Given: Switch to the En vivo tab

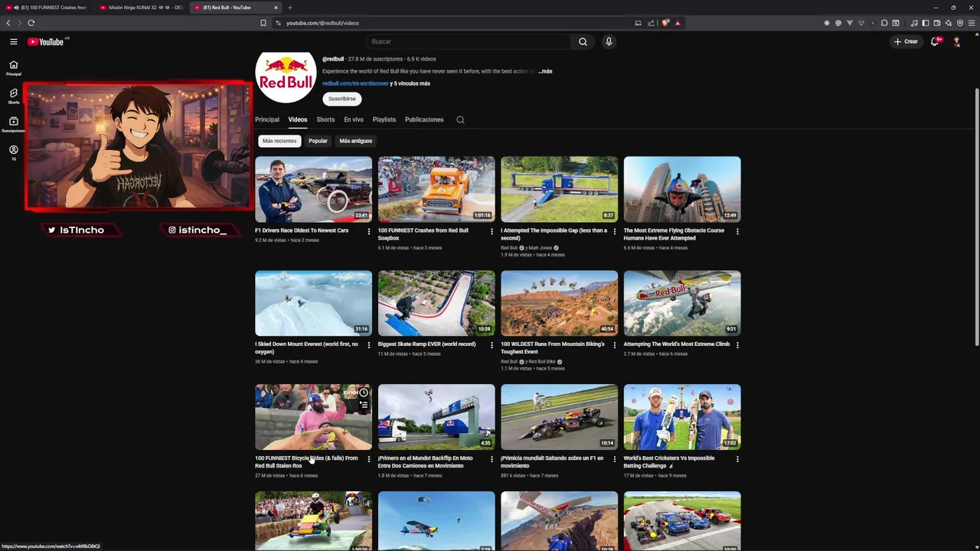Looking at the screenshot, I should pyautogui.click(x=354, y=119).
